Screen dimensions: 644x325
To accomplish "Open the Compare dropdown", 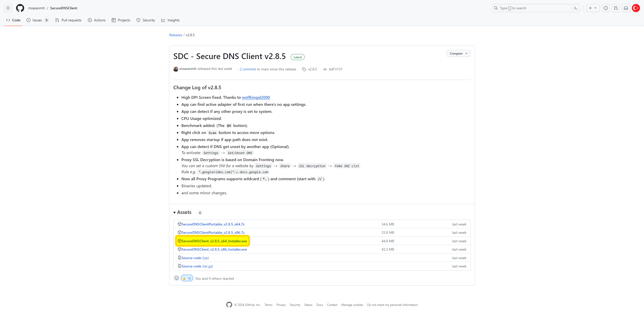I will click(458, 53).
